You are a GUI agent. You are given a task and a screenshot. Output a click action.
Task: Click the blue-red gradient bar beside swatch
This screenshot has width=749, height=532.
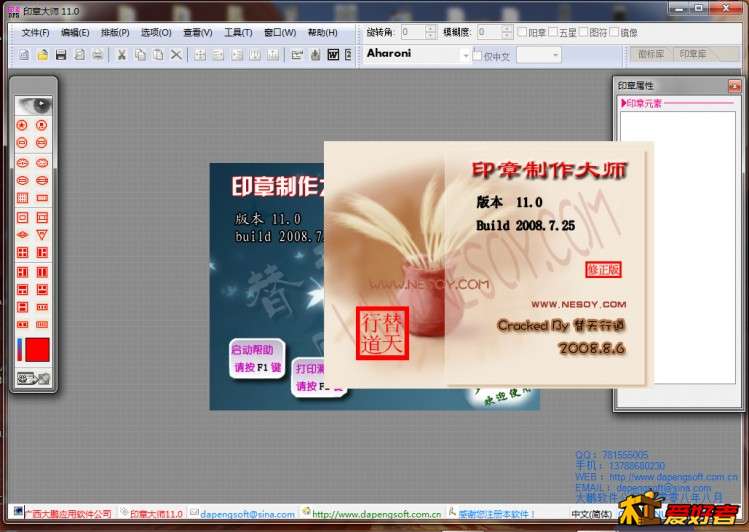(20, 350)
